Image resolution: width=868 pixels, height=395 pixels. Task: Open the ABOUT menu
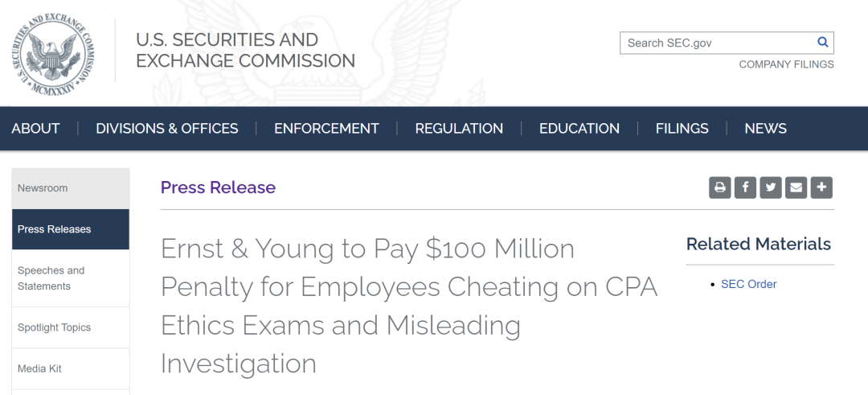(x=36, y=129)
